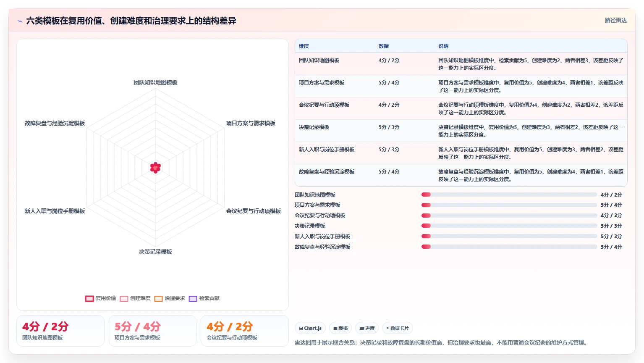
Task: Click the 路径雷达 label
Action: point(615,20)
